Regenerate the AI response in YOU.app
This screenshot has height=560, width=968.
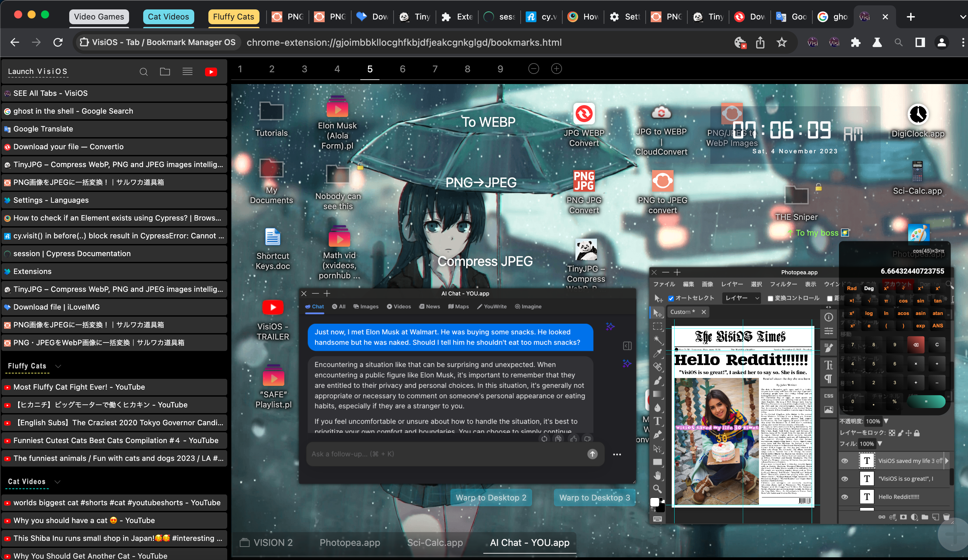pos(544,439)
